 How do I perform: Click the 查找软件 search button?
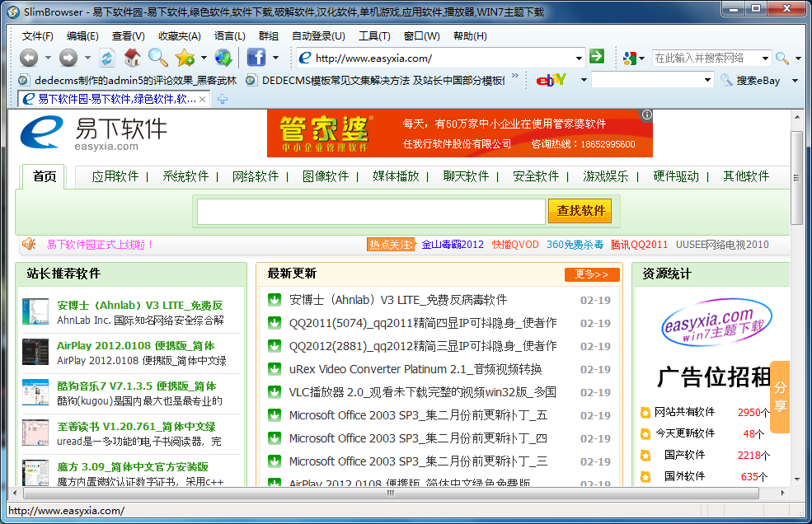[580, 211]
